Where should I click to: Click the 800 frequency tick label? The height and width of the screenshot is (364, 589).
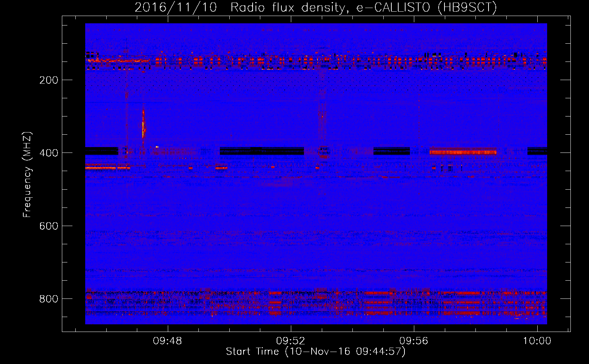point(49,299)
